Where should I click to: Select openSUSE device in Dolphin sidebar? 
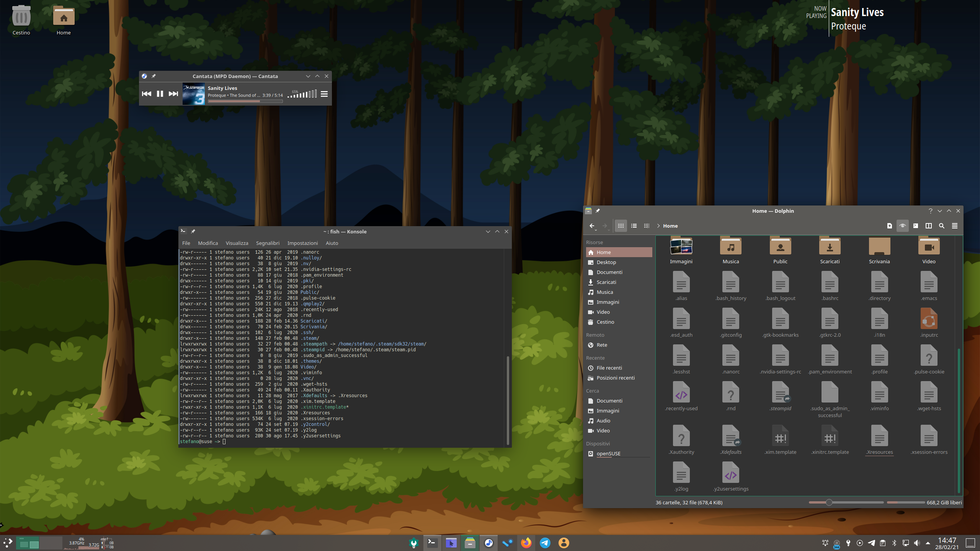(619, 453)
